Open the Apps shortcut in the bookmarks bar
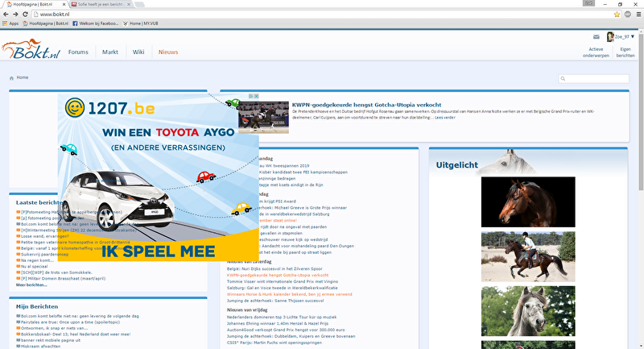Screen dimensions: 644x349 (10, 23)
